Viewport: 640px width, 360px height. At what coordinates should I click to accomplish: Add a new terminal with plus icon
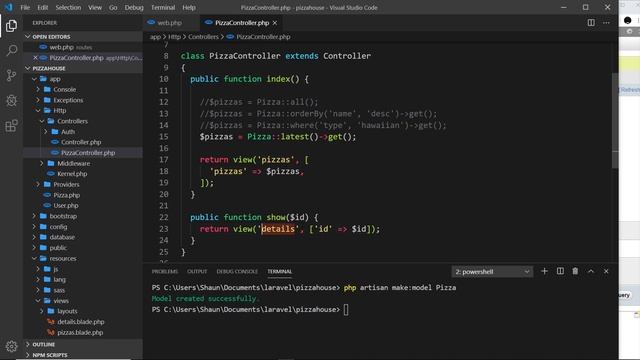tap(544, 271)
